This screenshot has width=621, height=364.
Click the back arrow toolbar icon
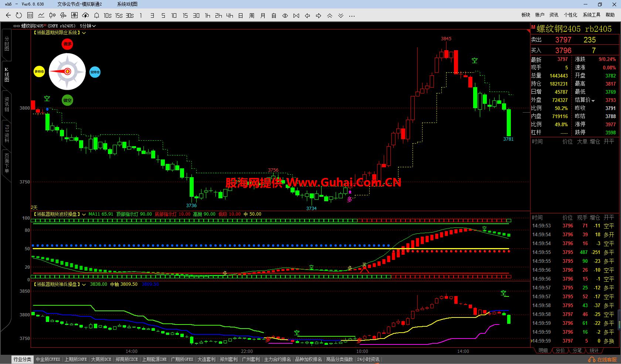pos(8,16)
